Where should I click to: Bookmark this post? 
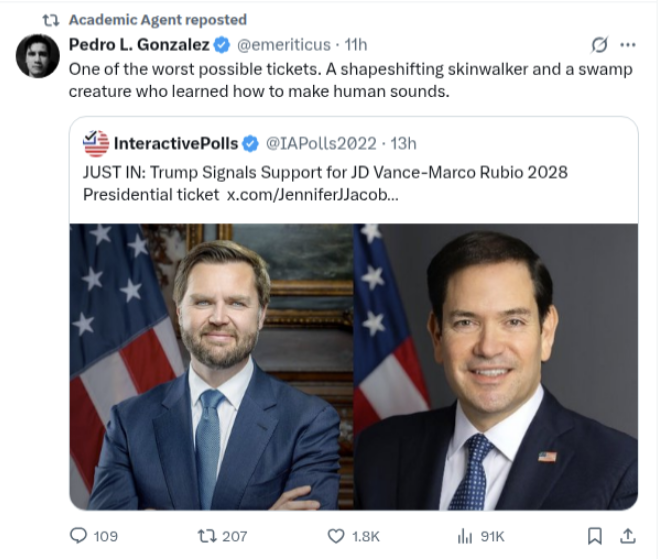coord(594,536)
